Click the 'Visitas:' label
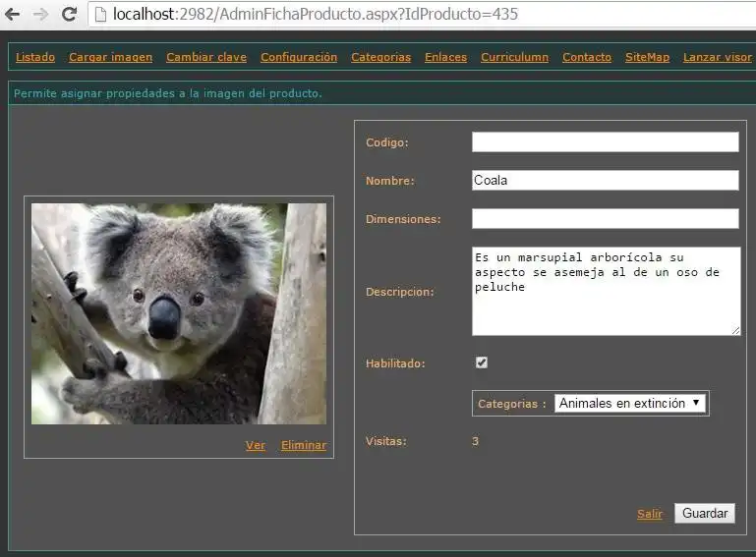The image size is (756, 557). click(x=386, y=441)
